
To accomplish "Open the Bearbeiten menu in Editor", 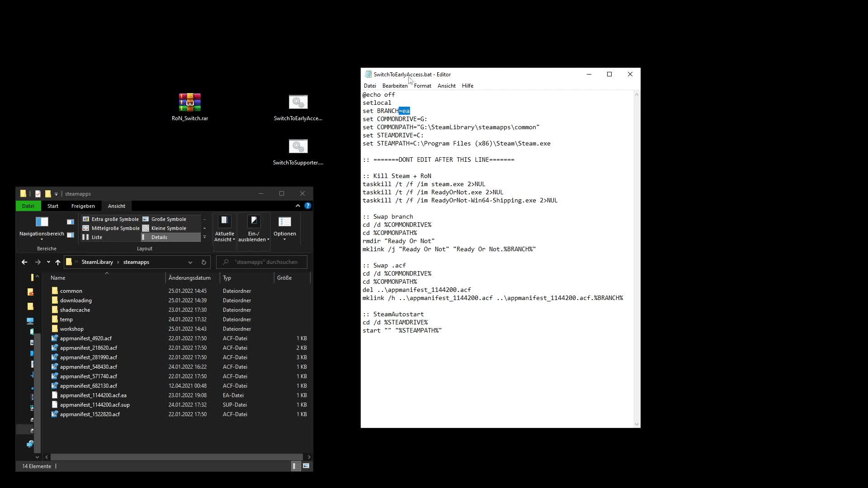I will coord(395,86).
